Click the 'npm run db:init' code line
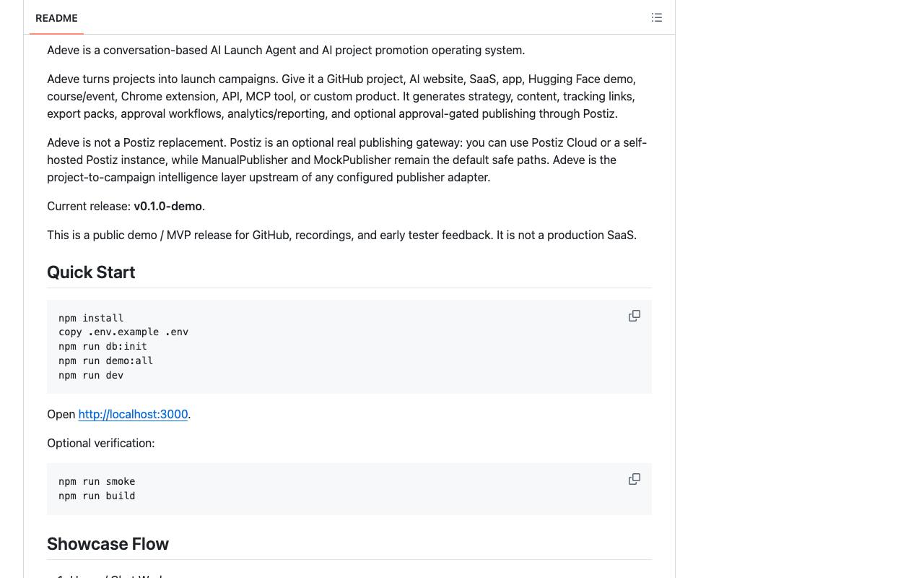Screen dimensions: 924x578 click(x=103, y=346)
